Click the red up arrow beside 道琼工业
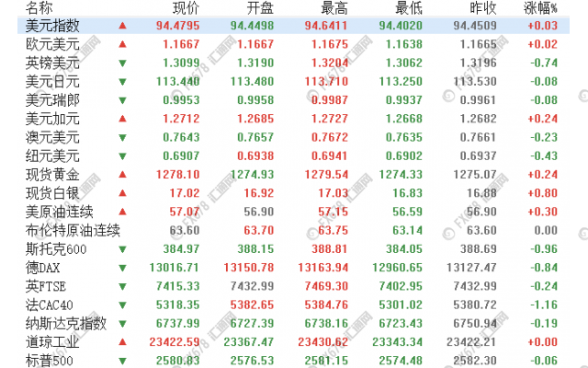The height and width of the screenshot is (368, 588). click(122, 341)
